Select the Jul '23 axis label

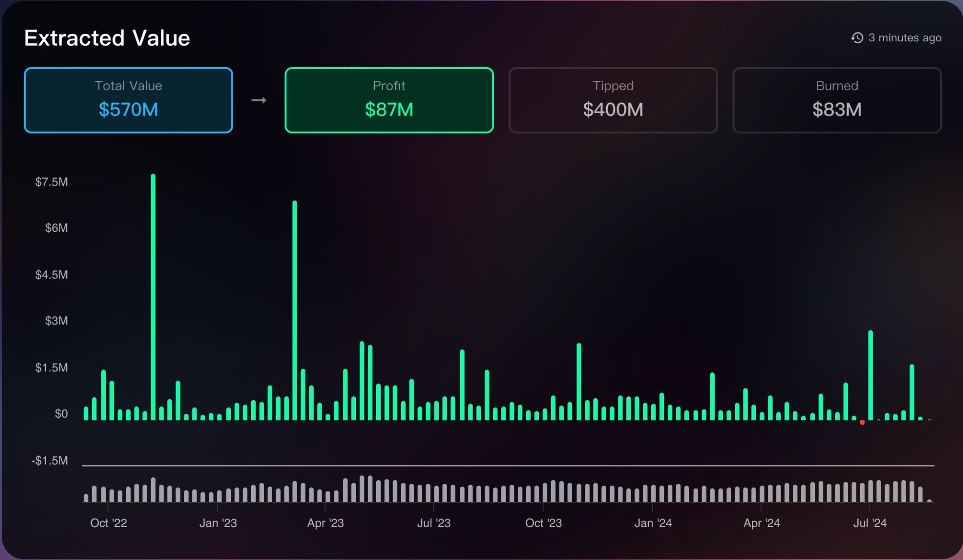coord(434,523)
